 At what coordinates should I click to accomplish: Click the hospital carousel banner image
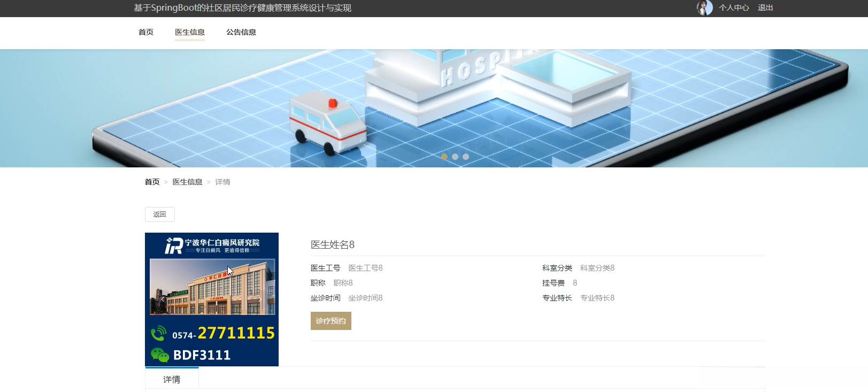pos(434,109)
